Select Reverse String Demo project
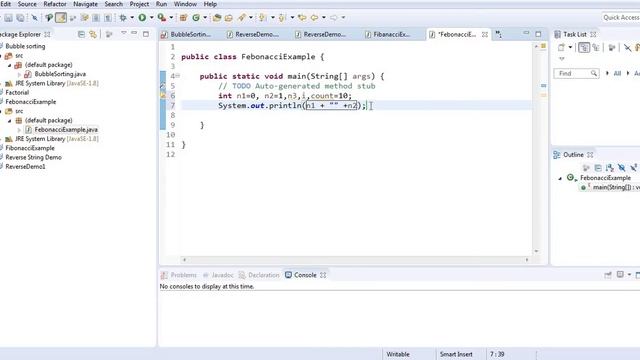640x360 pixels. tap(33, 158)
